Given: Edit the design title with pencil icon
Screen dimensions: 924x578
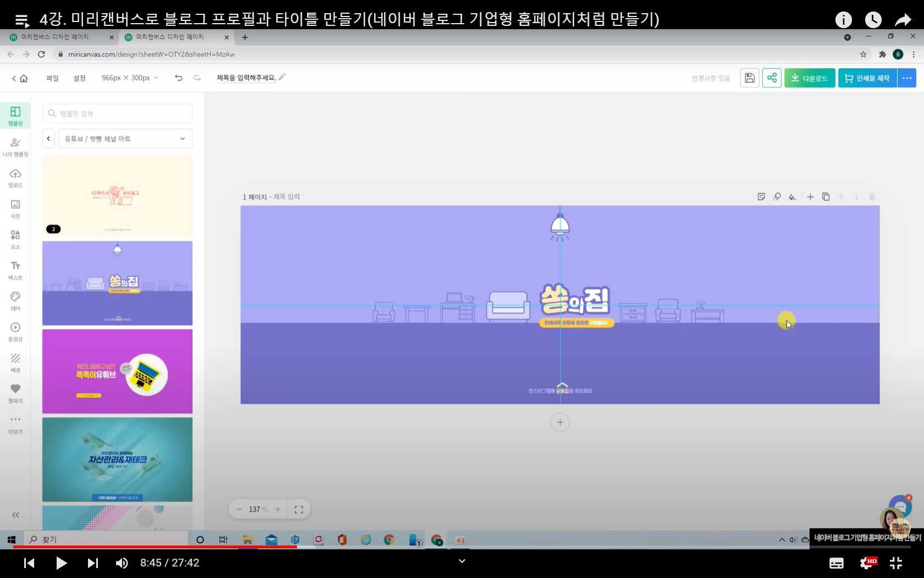Looking at the screenshot, I should [282, 77].
